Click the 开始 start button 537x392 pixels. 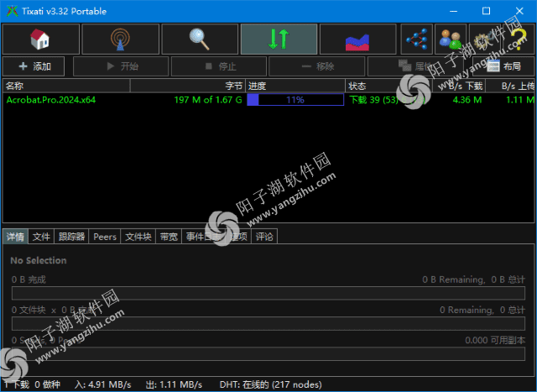pyautogui.click(x=121, y=66)
